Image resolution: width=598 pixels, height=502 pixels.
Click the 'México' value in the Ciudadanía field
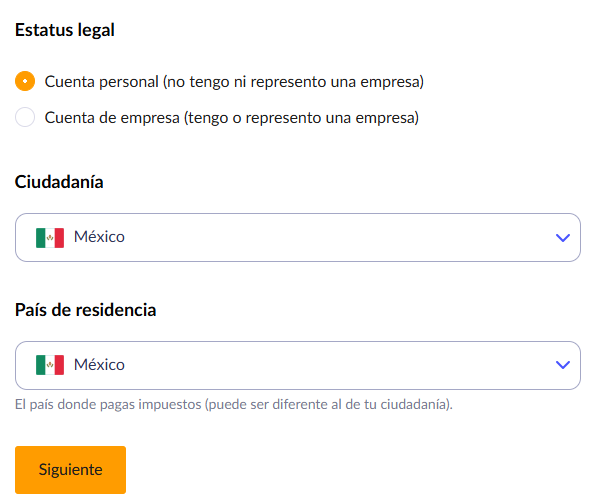pyautogui.click(x=99, y=237)
